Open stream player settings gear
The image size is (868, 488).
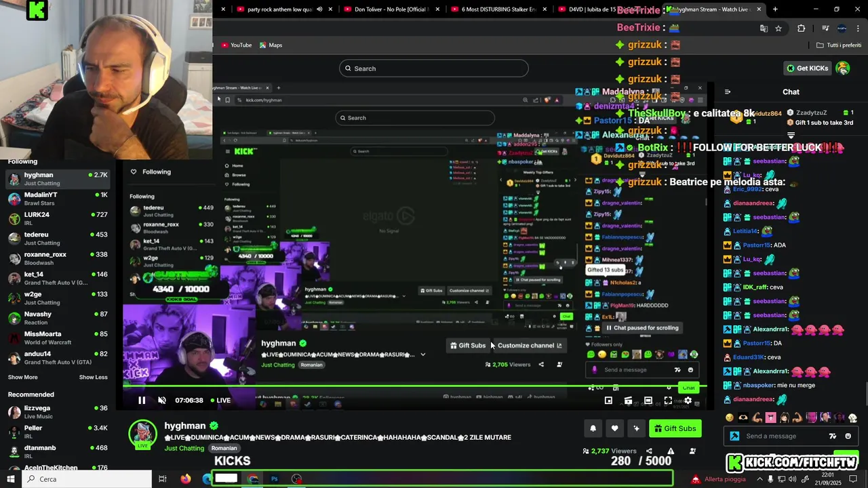688,401
